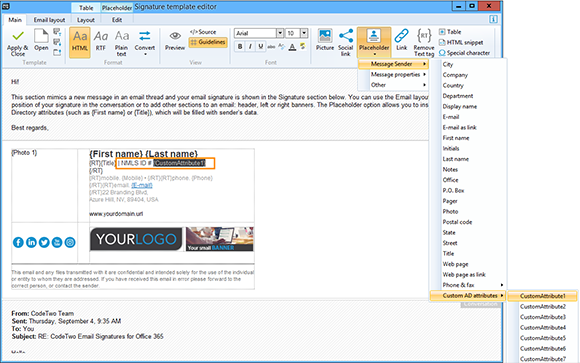Image resolution: width=580 pixels, height=363 pixels.
Task: Insert a Picture from the ribbon
Action: [x=325, y=40]
